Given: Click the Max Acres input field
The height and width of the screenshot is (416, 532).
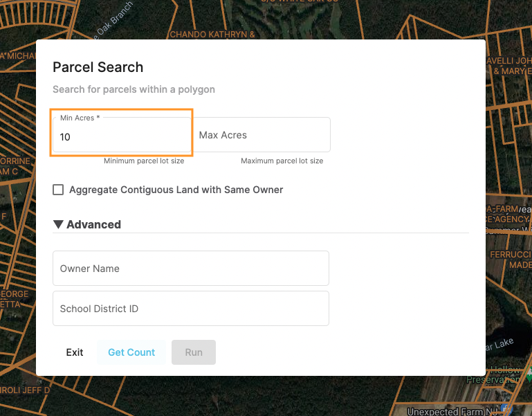Looking at the screenshot, I should tap(262, 135).
